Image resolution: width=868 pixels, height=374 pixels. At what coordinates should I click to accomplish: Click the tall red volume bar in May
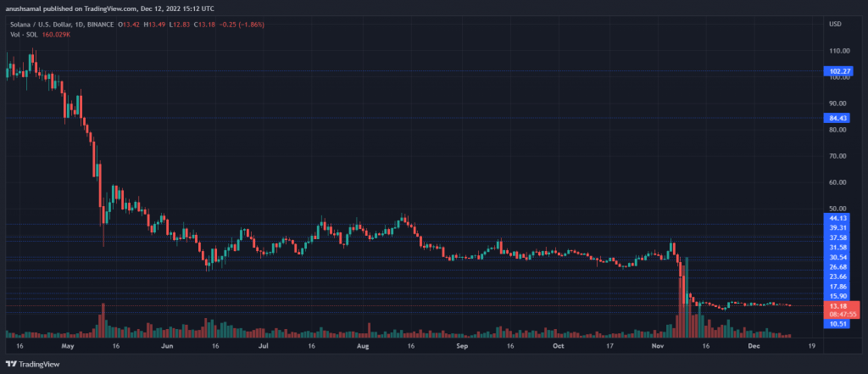coord(103,321)
